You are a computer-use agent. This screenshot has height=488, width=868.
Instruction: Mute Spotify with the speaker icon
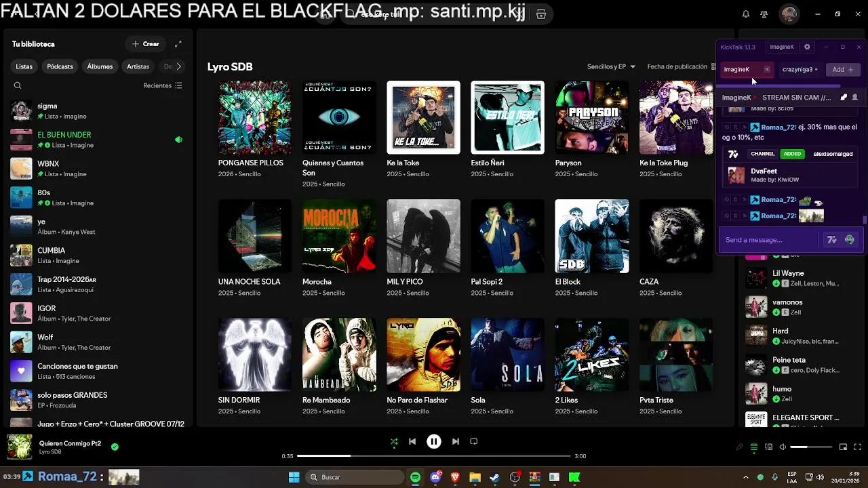point(783,447)
